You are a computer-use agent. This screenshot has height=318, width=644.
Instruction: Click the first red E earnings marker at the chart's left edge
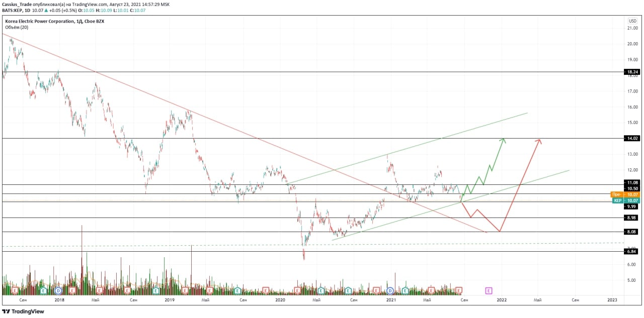point(15,291)
